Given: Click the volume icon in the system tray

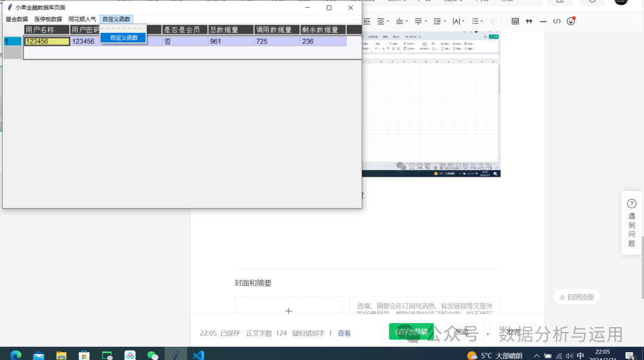Looking at the screenshot, I should pyautogui.click(x=569, y=356).
